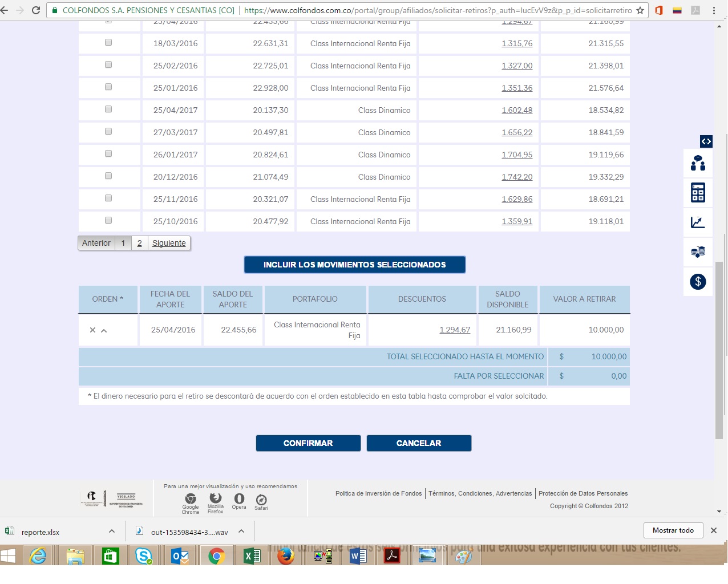The image size is (728, 584).
Task: Move selected contribution up with the chevron
Action: (x=104, y=330)
